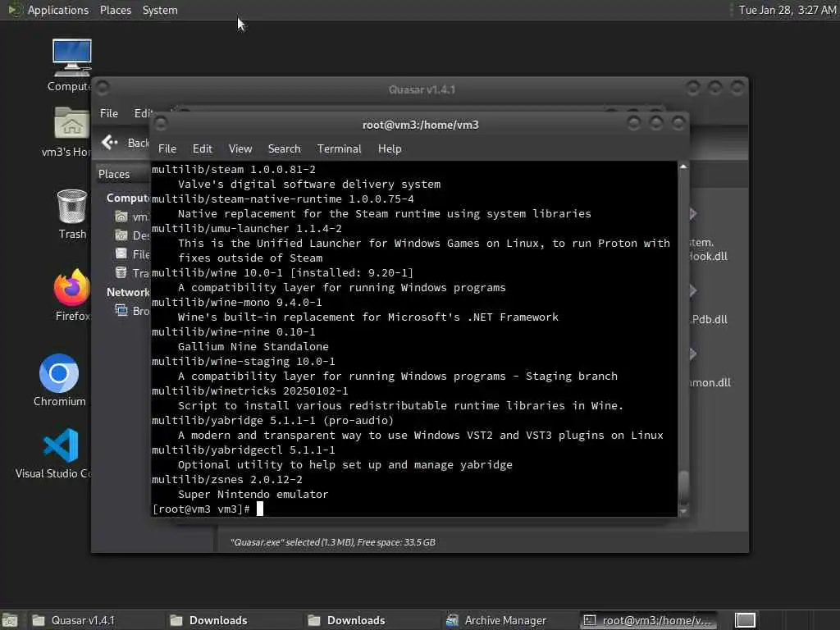The height and width of the screenshot is (630, 840).
Task: Open the terminal Edit menu
Action: 202,148
